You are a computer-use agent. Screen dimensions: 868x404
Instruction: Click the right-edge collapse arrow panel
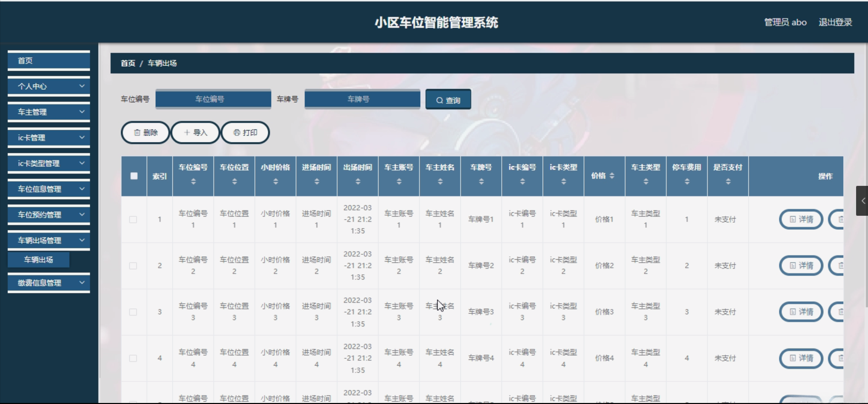pos(863,201)
